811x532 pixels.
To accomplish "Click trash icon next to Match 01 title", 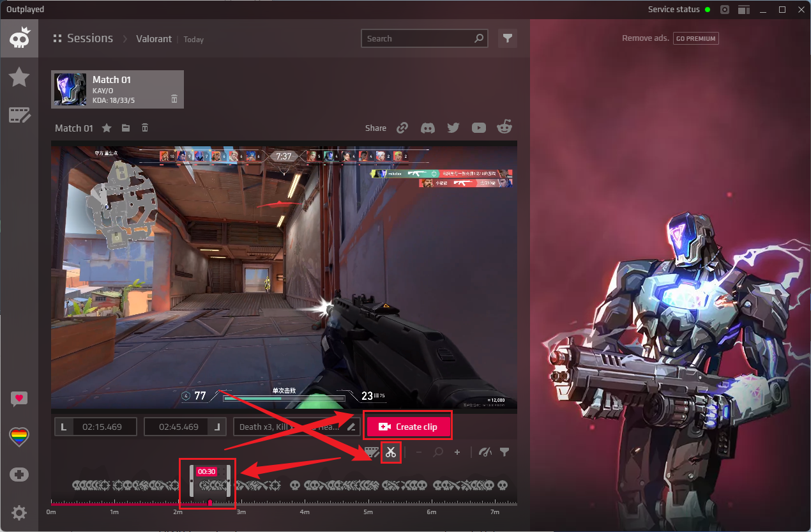I will 145,128.
